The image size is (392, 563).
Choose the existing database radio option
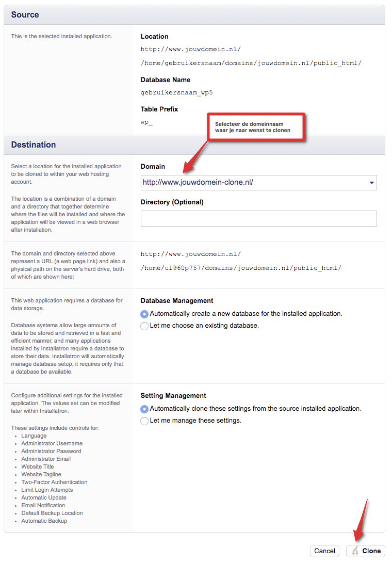click(x=145, y=326)
